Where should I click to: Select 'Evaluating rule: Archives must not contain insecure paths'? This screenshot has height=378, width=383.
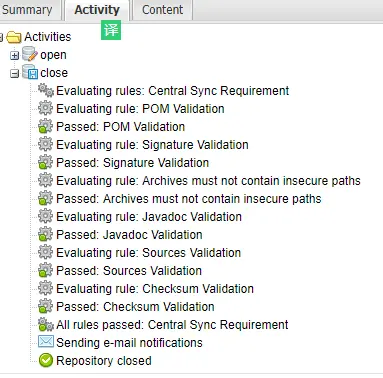point(208,181)
